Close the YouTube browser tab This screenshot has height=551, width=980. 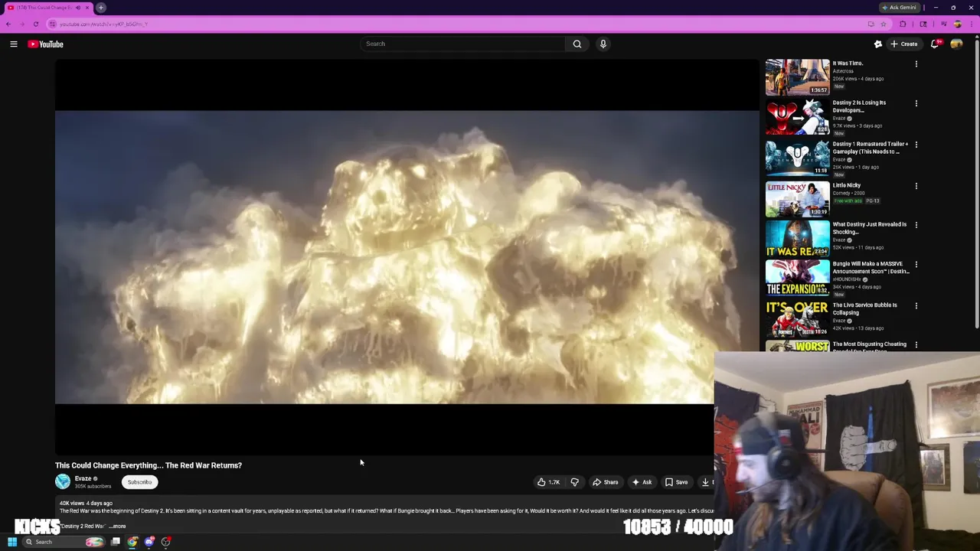coord(87,8)
